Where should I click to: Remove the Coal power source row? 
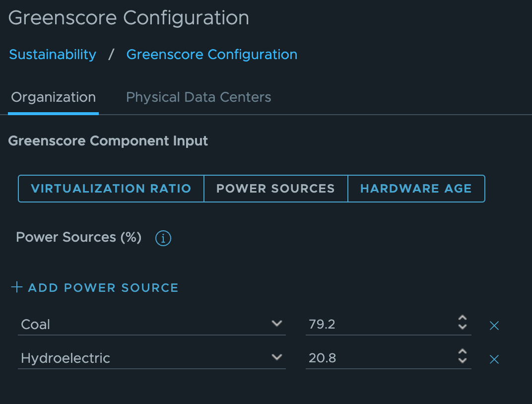click(494, 326)
